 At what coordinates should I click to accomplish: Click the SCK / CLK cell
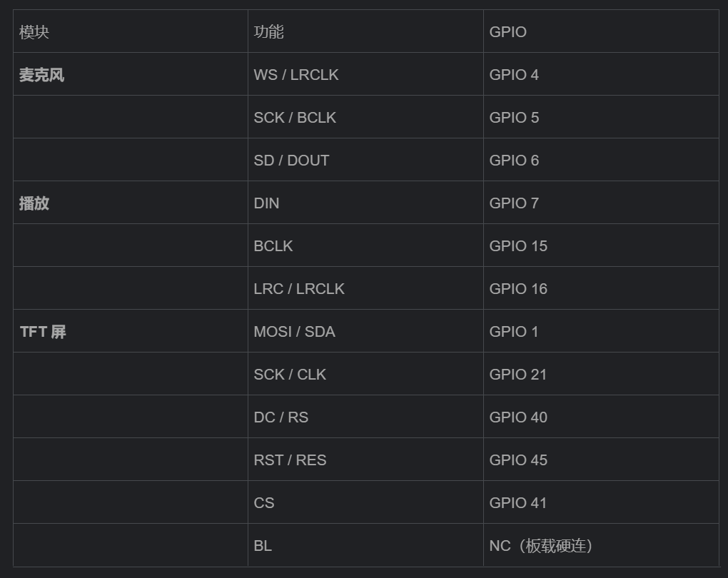pyautogui.click(x=365, y=374)
